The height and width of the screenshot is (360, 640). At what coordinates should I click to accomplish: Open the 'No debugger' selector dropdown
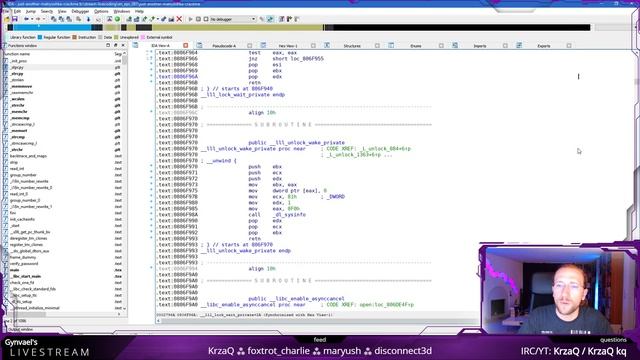[x=233, y=19]
